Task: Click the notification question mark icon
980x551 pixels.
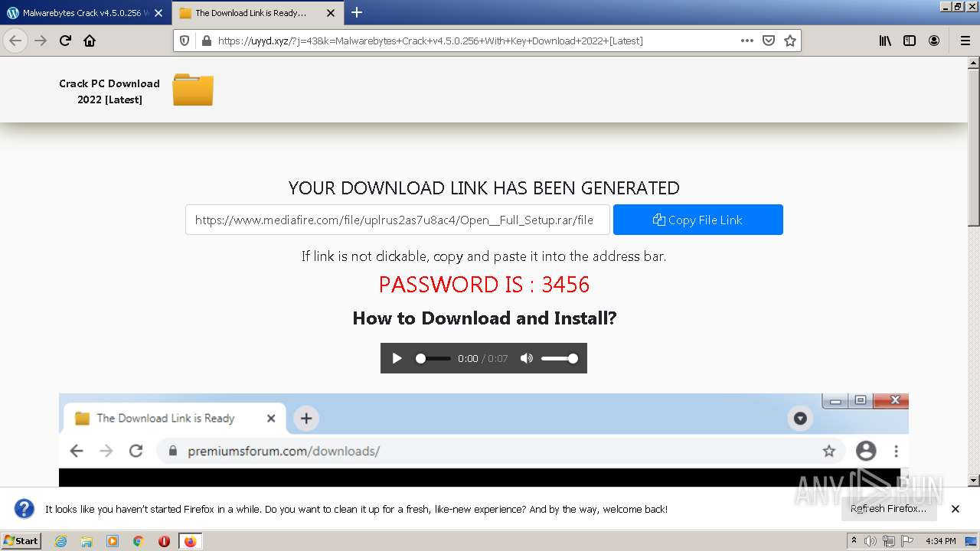Action: click(x=24, y=508)
